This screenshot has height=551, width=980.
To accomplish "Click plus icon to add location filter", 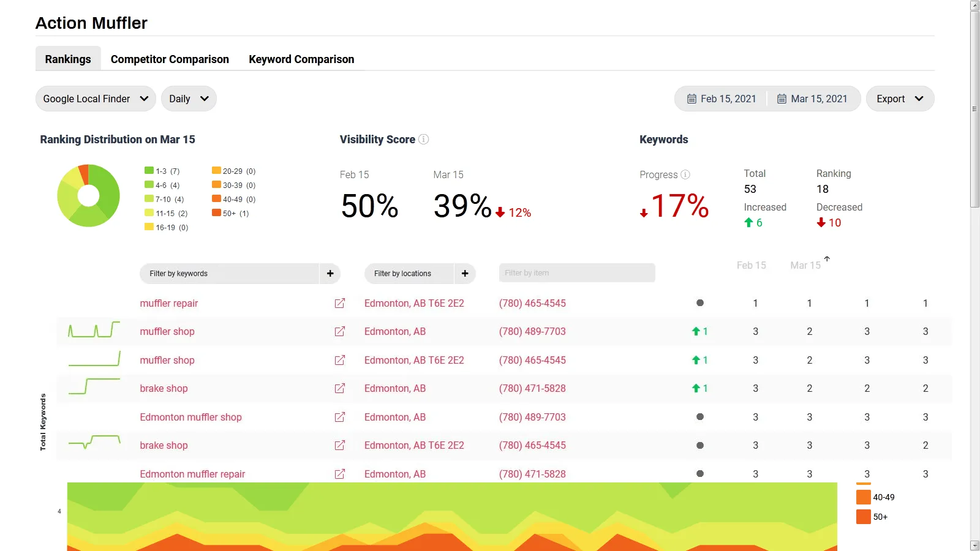I will (x=465, y=274).
